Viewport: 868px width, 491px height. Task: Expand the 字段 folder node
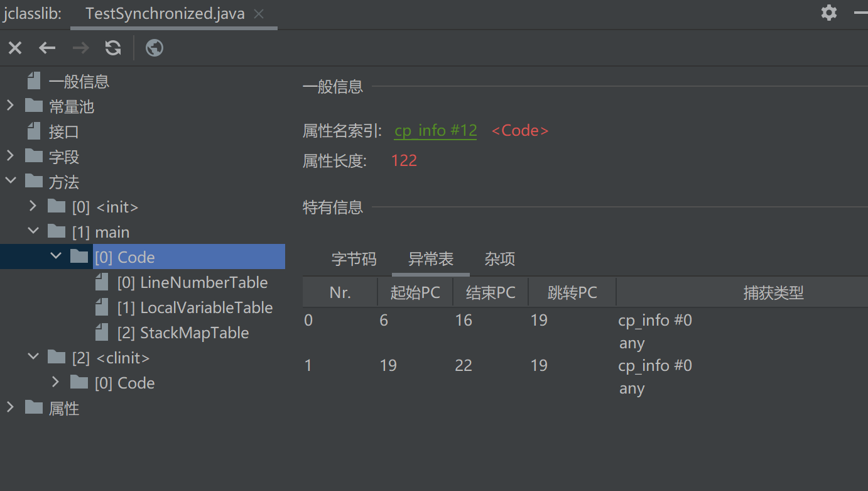[10, 156]
